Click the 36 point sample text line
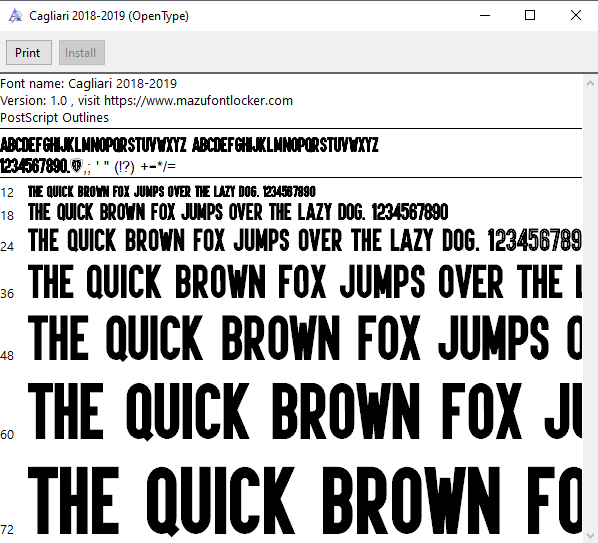 point(305,281)
